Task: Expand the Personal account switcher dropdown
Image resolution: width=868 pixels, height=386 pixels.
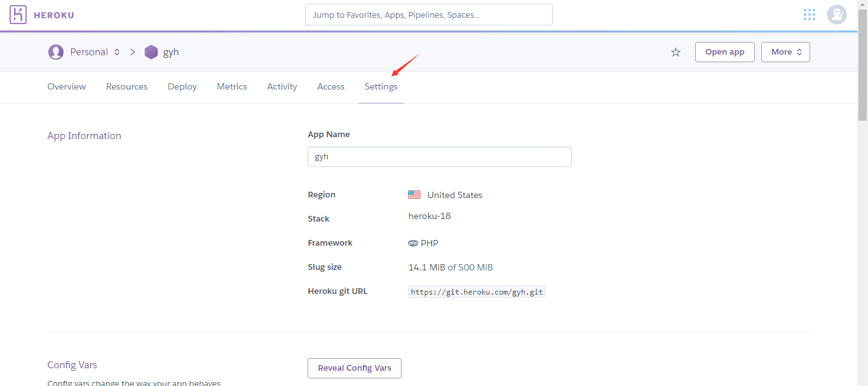Action: pyautogui.click(x=117, y=52)
